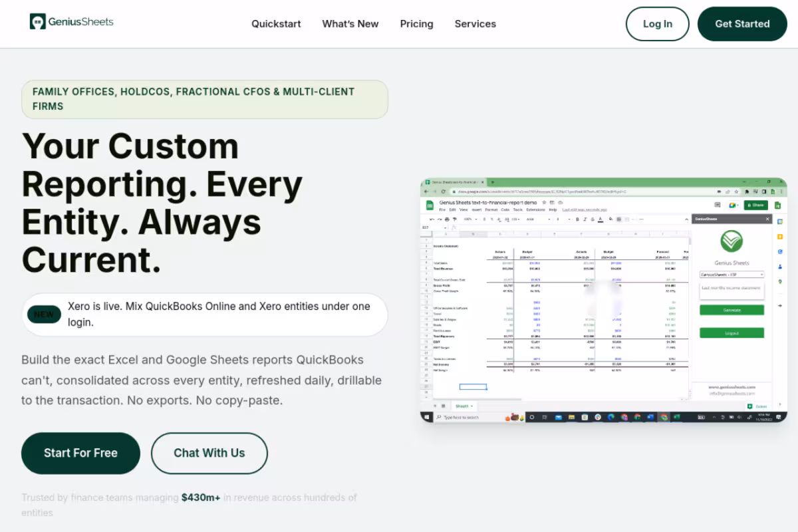Click the '$430m+' revenue figure

click(x=201, y=497)
